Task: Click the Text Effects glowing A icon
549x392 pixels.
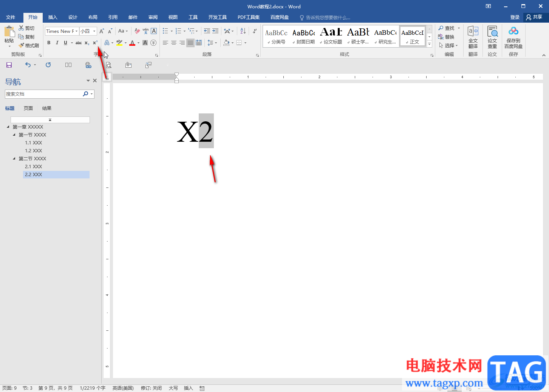Action: click(x=107, y=43)
